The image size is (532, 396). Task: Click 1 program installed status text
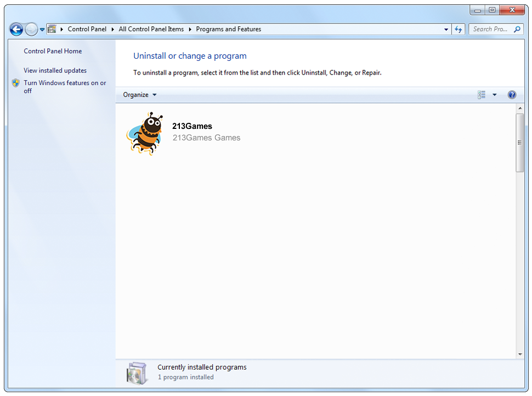click(185, 377)
